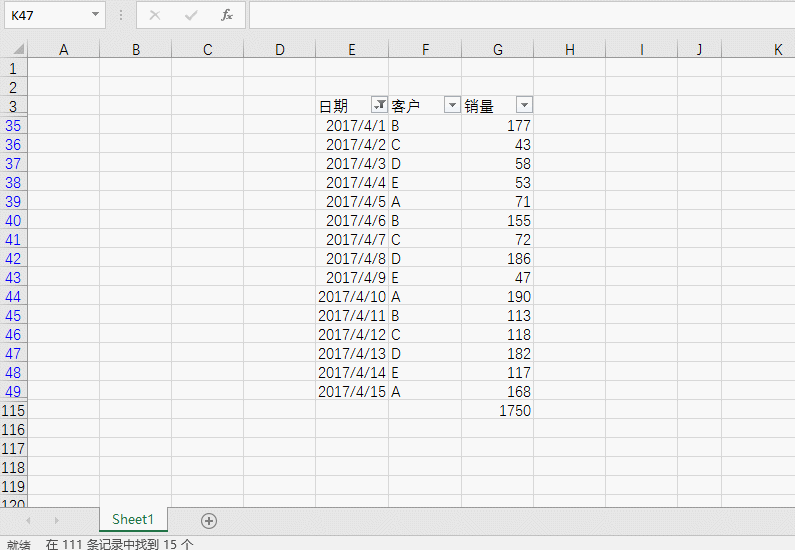The image size is (795, 550).
Task: Click customer cell E in the 2017/4/14 row
Action: [425, 373]
